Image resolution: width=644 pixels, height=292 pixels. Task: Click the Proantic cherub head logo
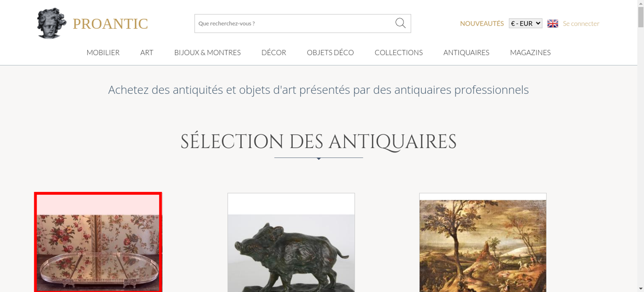click(x=52, y=23)
